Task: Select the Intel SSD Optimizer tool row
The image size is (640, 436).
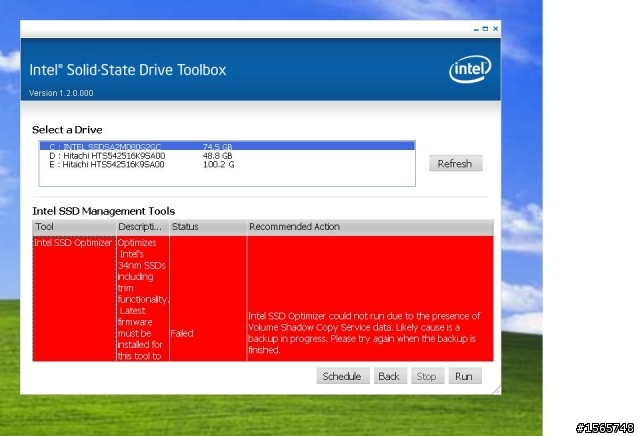Action: tap(263, 298)
